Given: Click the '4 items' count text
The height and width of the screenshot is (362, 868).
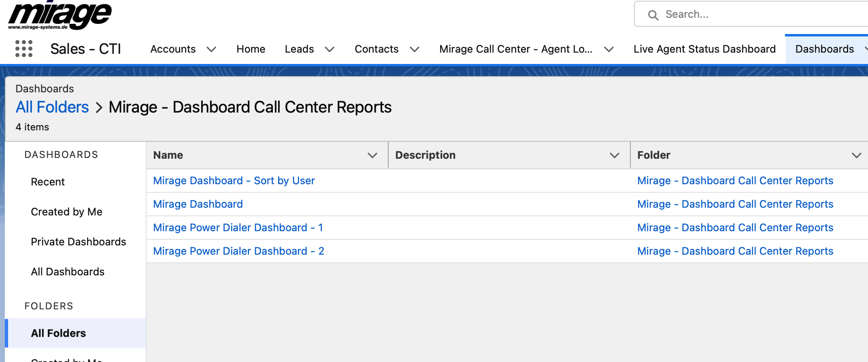Looking at the screenshot, I should click(32, 127).
